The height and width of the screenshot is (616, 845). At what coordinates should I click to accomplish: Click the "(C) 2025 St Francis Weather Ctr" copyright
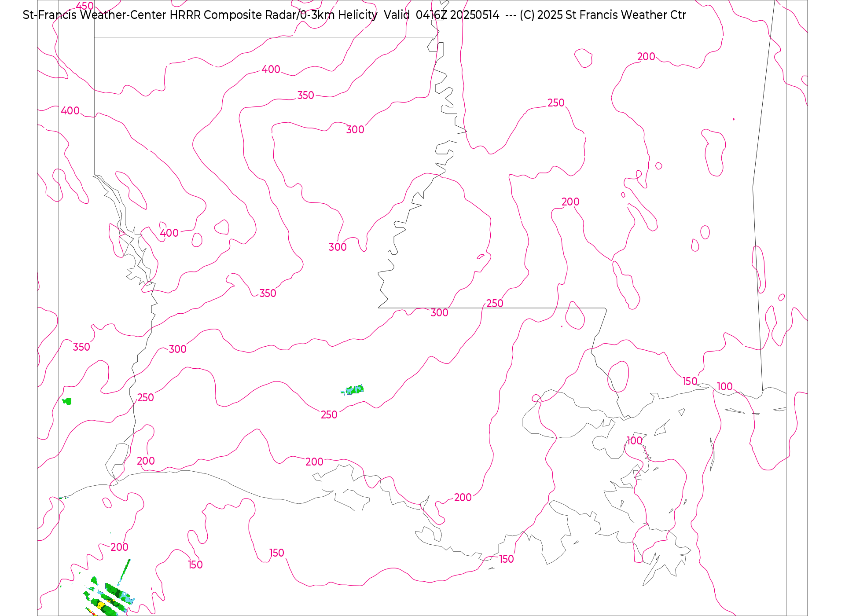click(x=603, y=15)
